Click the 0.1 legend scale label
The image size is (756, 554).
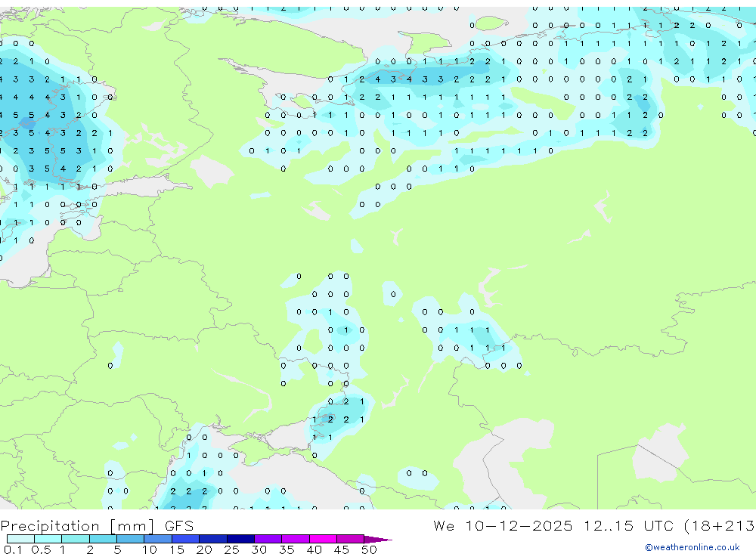click(x=13, y=549)
